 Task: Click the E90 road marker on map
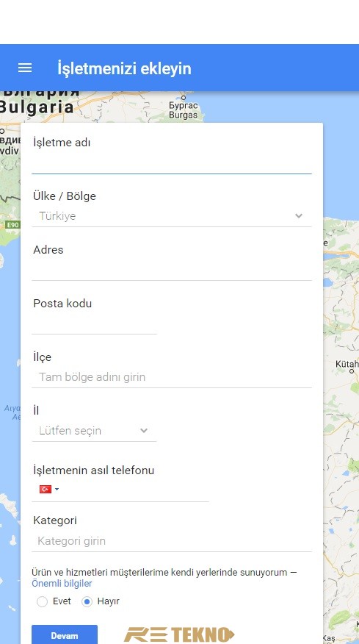point(12,225)
